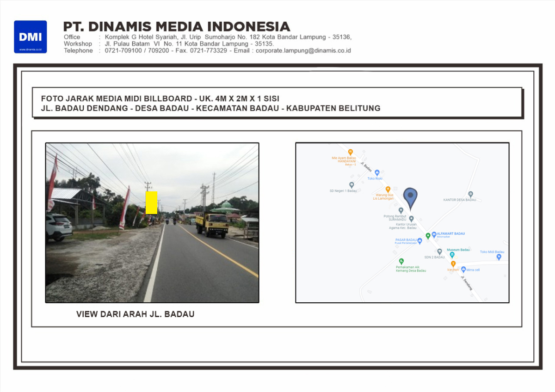The image size is (555, 392).
Task: Select the Pasar Badau shopping marker
Action: 419,240
